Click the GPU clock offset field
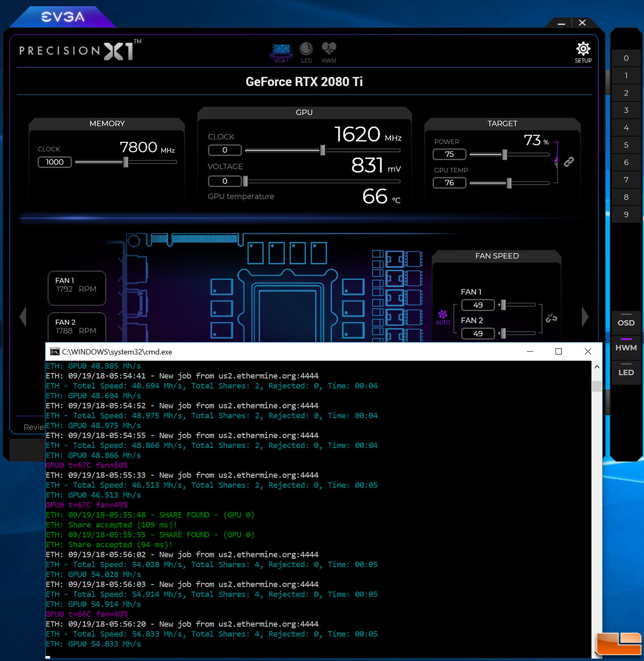 click(225, 150)
